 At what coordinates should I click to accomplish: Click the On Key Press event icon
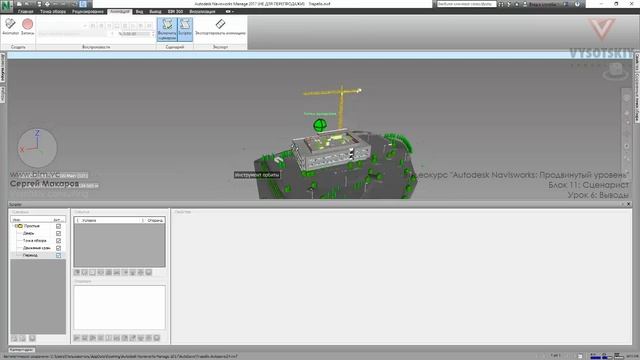pos(93,272)
